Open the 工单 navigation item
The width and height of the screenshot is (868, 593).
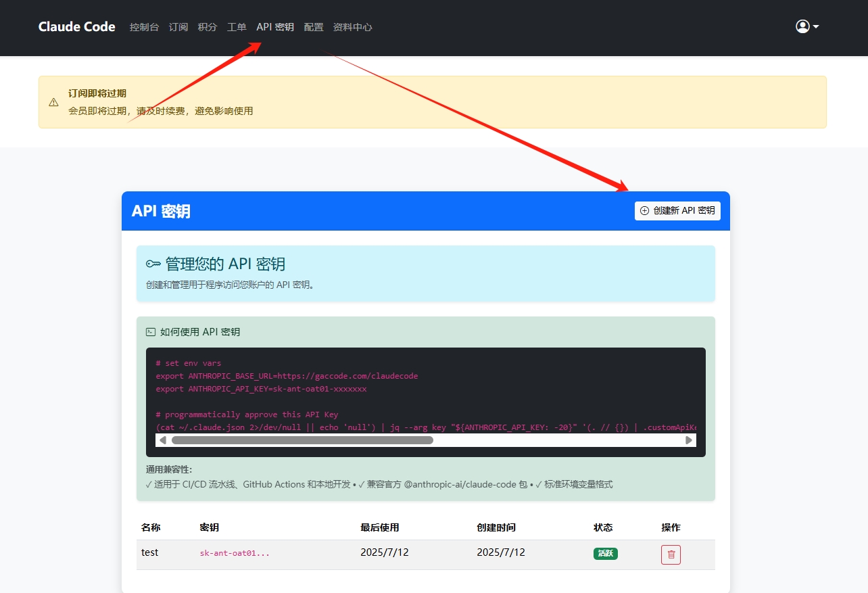pyautogui.click(x=237, y=27)
